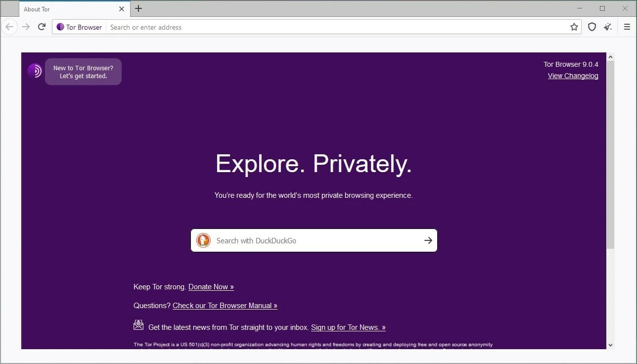Screen dimensions: 637x364
Task: Click the 'Tor Browser 9.0.4' version text
Action: pos(571,64)
